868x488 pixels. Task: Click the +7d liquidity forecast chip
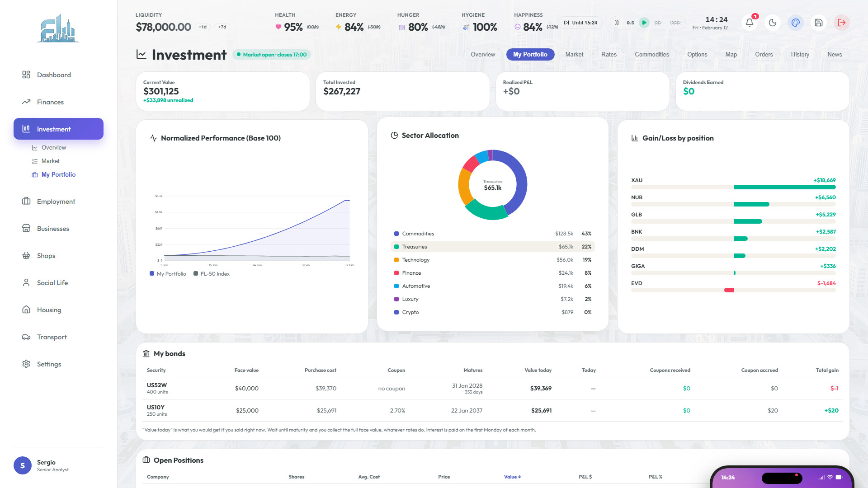click(222, 27)
